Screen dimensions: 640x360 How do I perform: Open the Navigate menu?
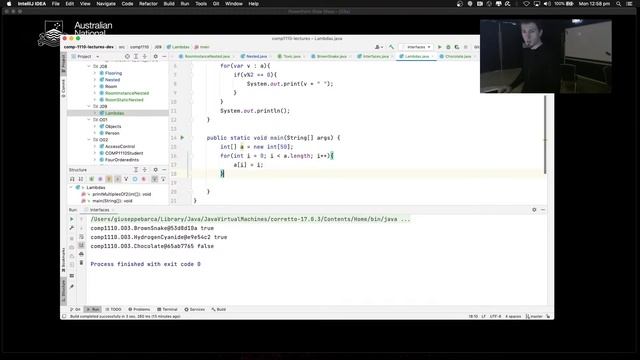[106, 4]
